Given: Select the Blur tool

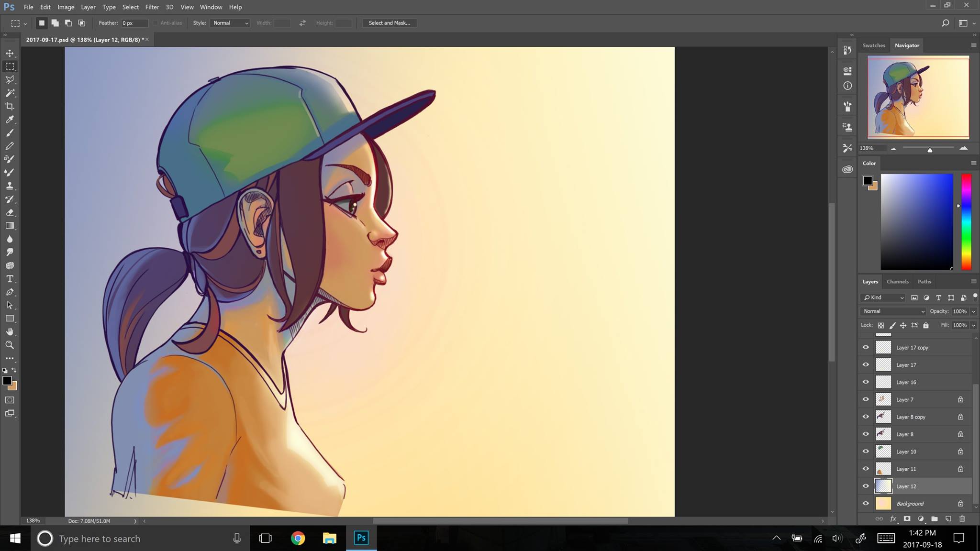Looking at the screenshot, I should click(x=10, y=239).
